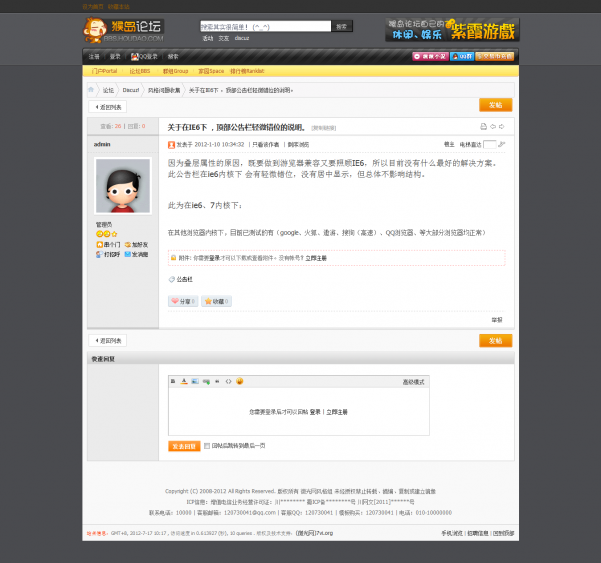This screenshot has width=601, height=563.
Task: Click the 串个门 visit home icon link
Action: (x=108, y=245)
